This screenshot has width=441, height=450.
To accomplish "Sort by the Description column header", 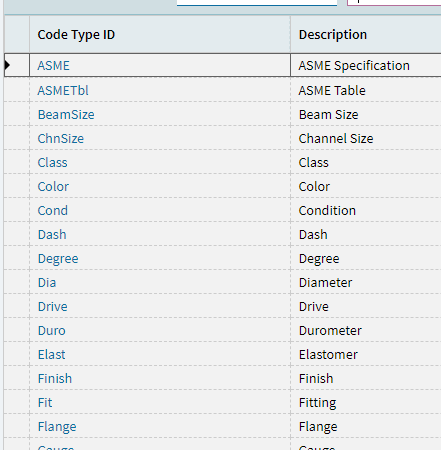I will pyautogui.click(x=333, y=35).
